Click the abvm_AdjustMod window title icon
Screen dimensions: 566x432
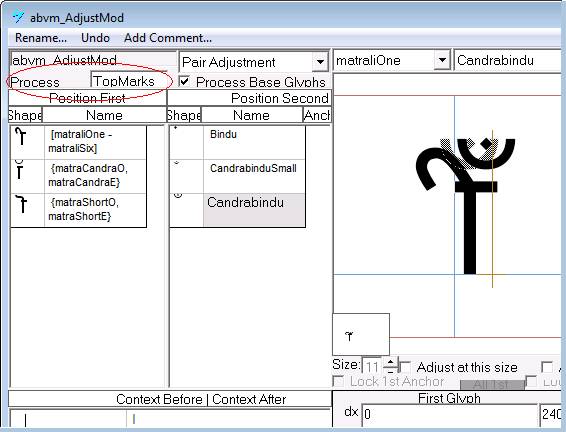[18, 17]
